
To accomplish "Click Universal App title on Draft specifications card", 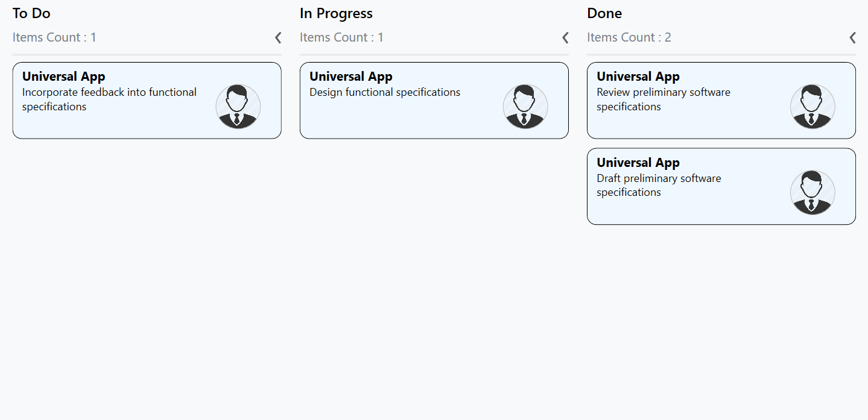I will pos(638,163).
